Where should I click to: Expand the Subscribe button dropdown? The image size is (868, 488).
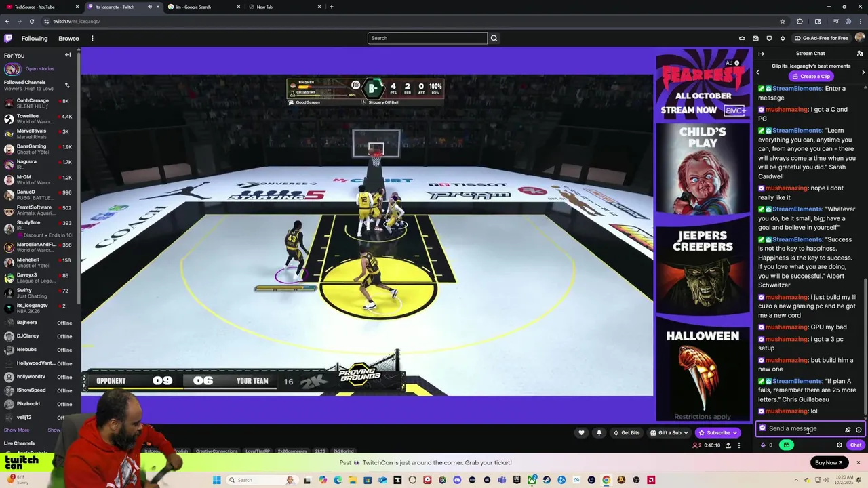pyautogui.click(x=734, y=432)
